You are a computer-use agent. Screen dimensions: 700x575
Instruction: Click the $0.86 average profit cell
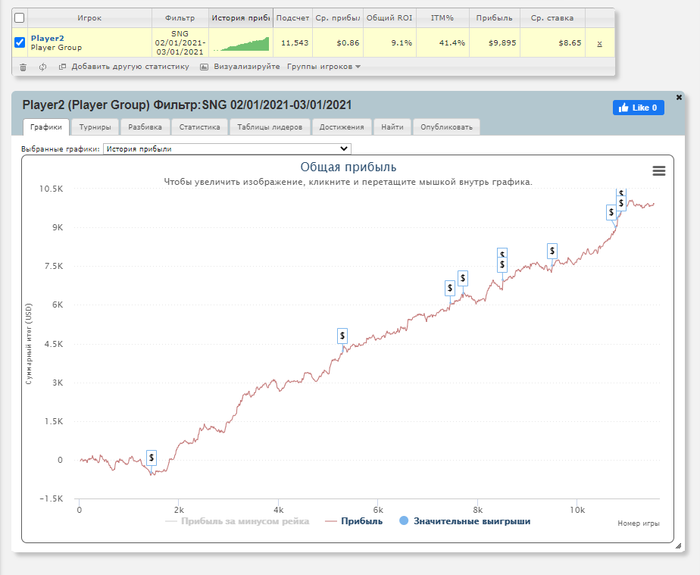point(338,43)
